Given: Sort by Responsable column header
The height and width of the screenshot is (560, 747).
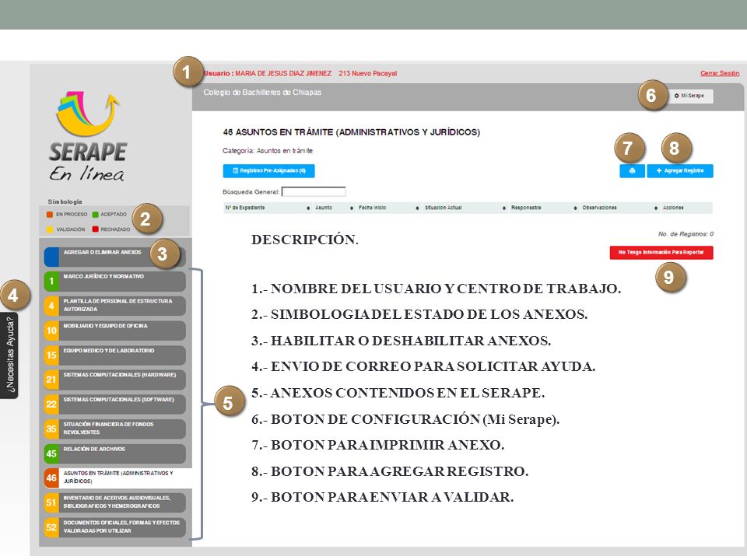Looking at the screenshot, I should coord(544,208).
